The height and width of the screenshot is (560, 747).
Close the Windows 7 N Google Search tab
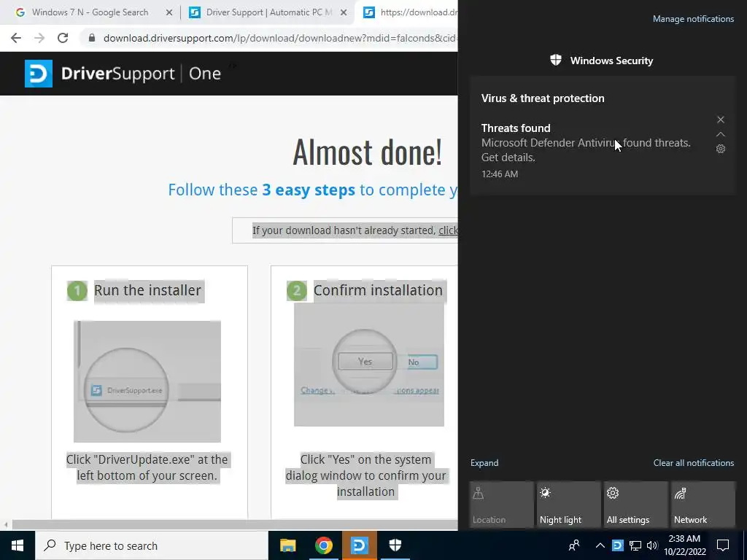coord(169,13)
